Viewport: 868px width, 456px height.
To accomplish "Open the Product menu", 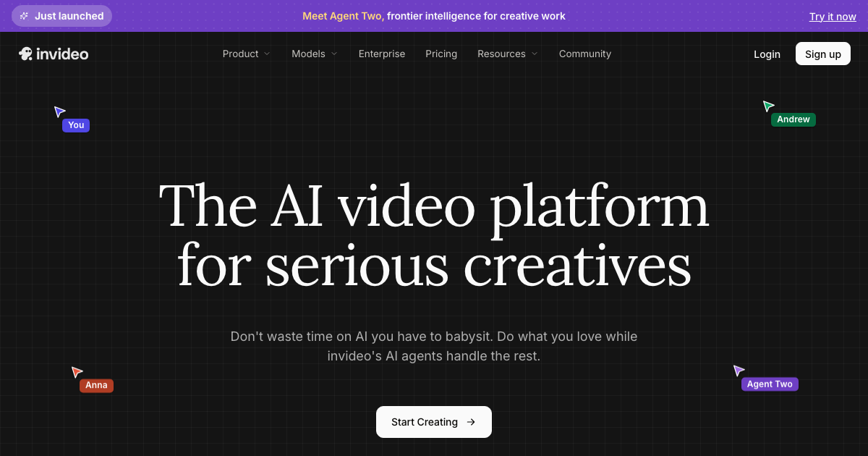I will click(247, 54).
